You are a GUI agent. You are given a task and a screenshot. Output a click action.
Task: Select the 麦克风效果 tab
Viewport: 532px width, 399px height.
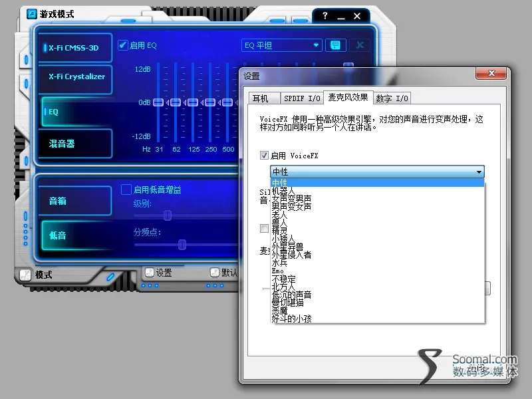tap(348, 97)
